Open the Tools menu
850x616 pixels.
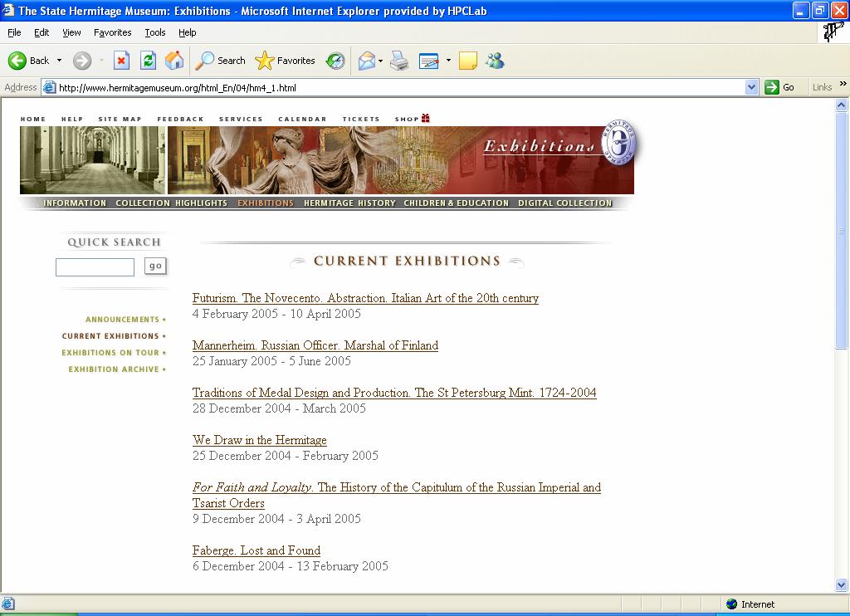tap(155, 32)
